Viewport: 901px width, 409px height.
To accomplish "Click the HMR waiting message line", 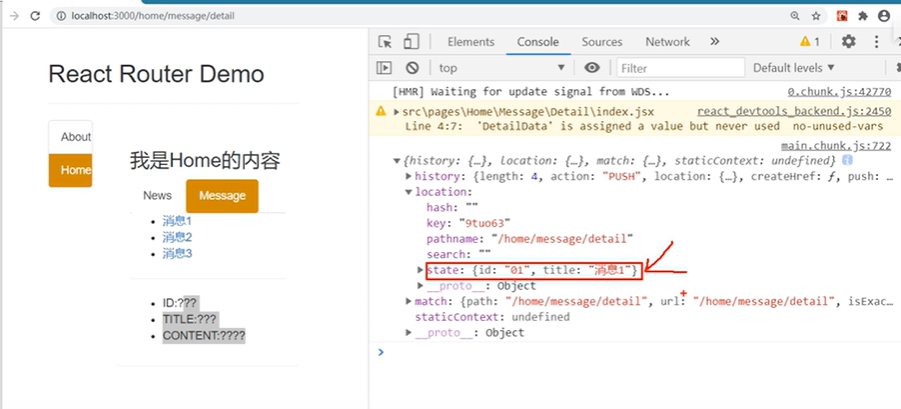I will [531, 92].
